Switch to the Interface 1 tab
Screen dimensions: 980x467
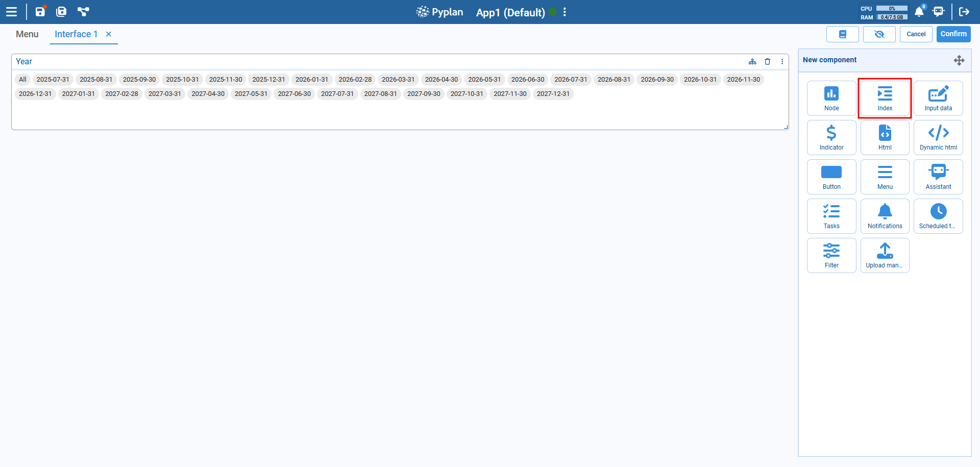click(x=76, y=34)
